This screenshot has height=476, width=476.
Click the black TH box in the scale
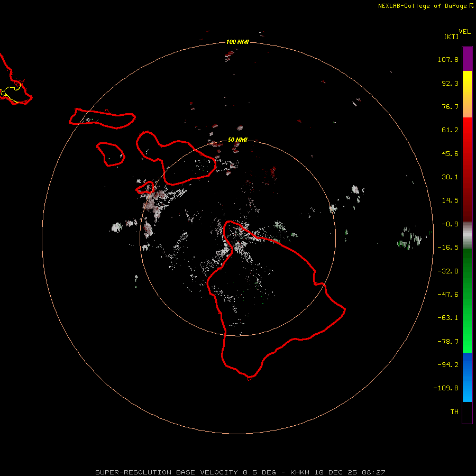click(467, 413)
